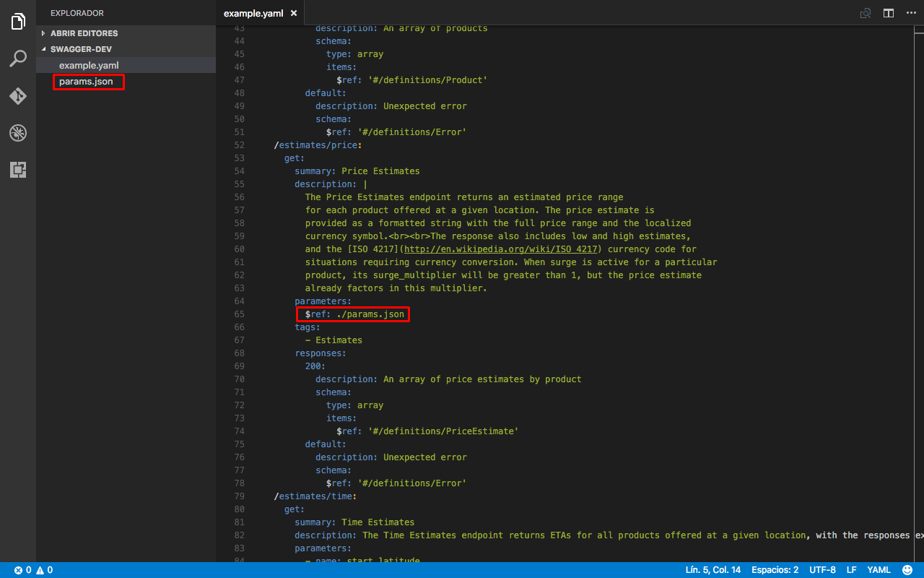Viewport: 924px width, 578px height.
Task: Open the ISO 4217 Wikipedia link
Action: [501, 249]
